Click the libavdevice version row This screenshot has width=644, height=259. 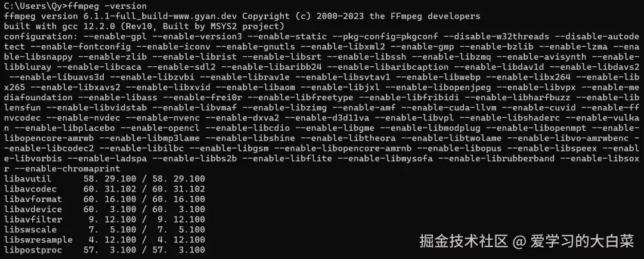[x=104, y=209]
